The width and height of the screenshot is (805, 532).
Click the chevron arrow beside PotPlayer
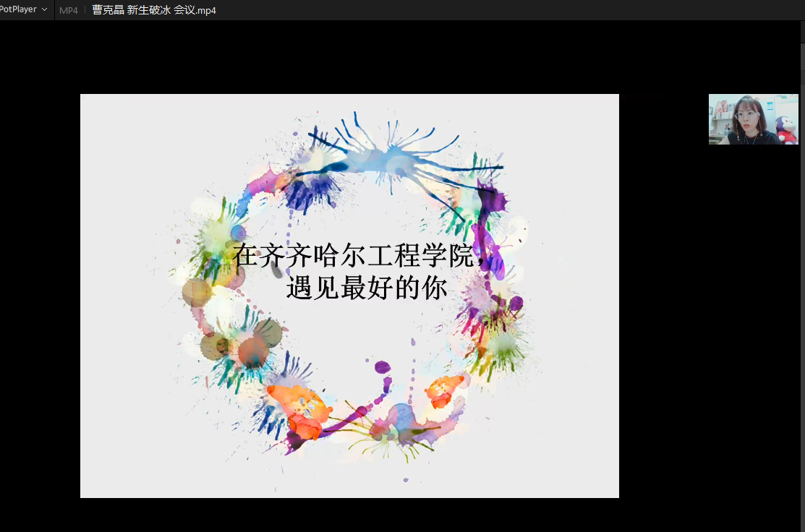coord(45,10)
